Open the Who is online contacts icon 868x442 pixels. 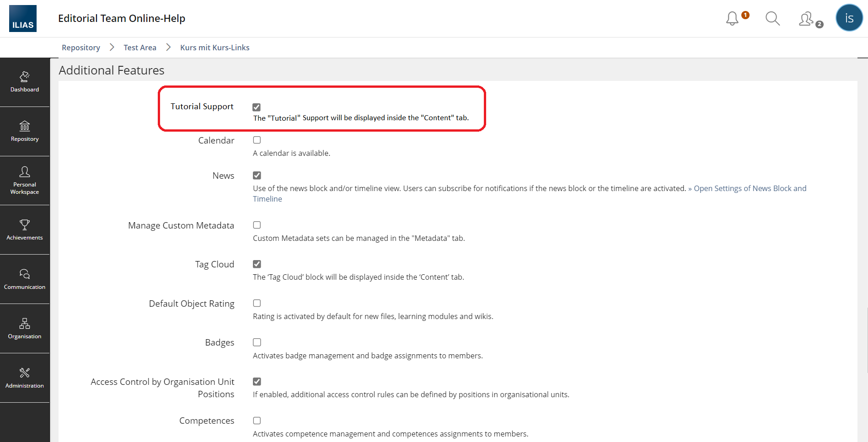pyautogui.click(x=806, y=19)
